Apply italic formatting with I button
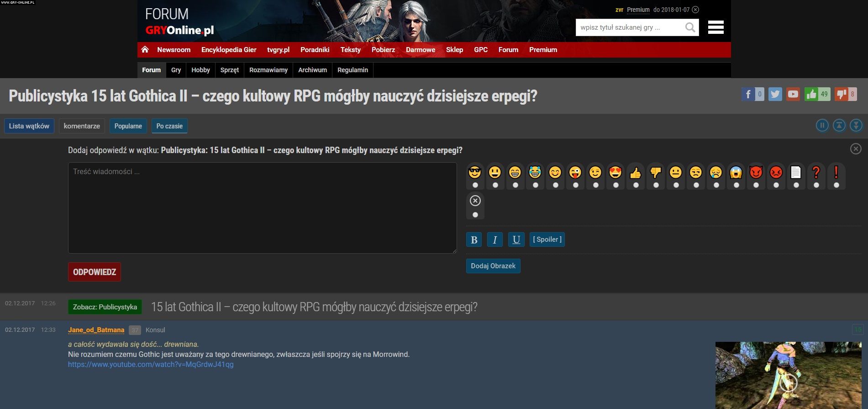 (x=495, y=239)
